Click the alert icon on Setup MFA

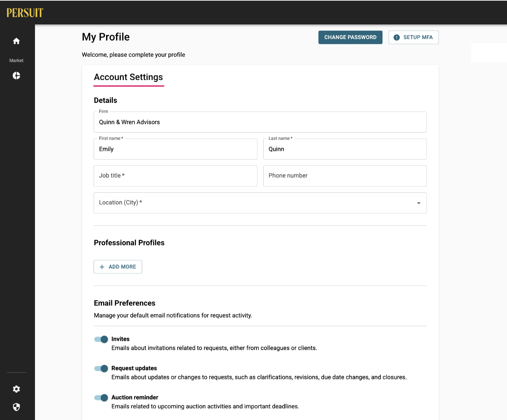tap(396, 38)
